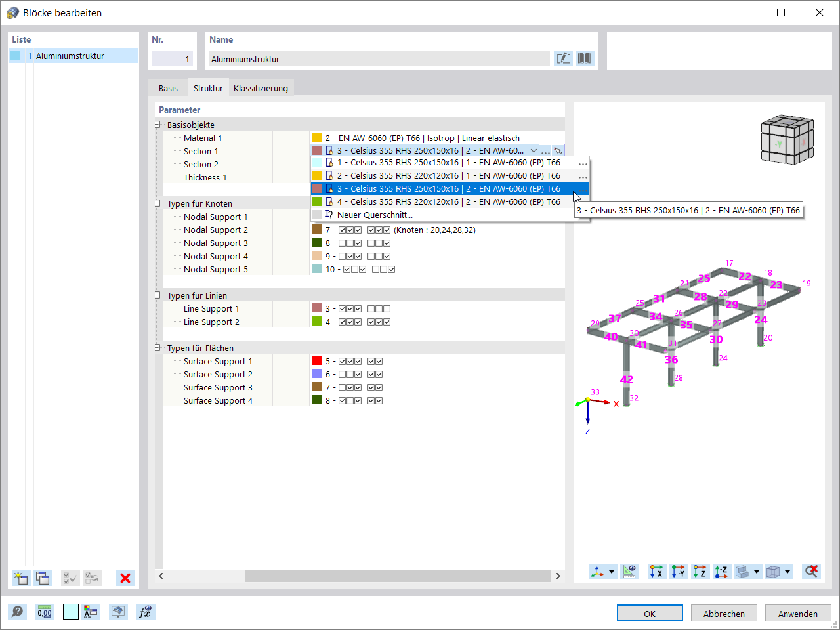
Task: Open the transparent box render dropdown arrow
Action: (x=787, y=572)
